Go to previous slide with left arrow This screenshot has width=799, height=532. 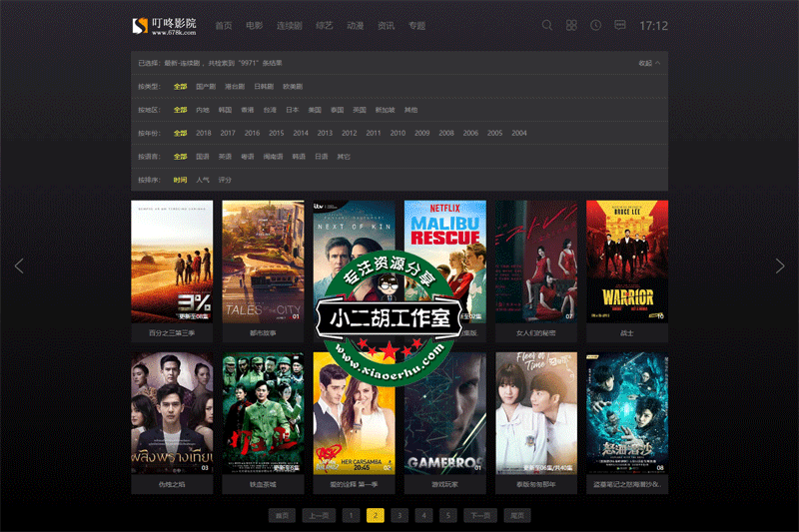click(x=19, y=266)
